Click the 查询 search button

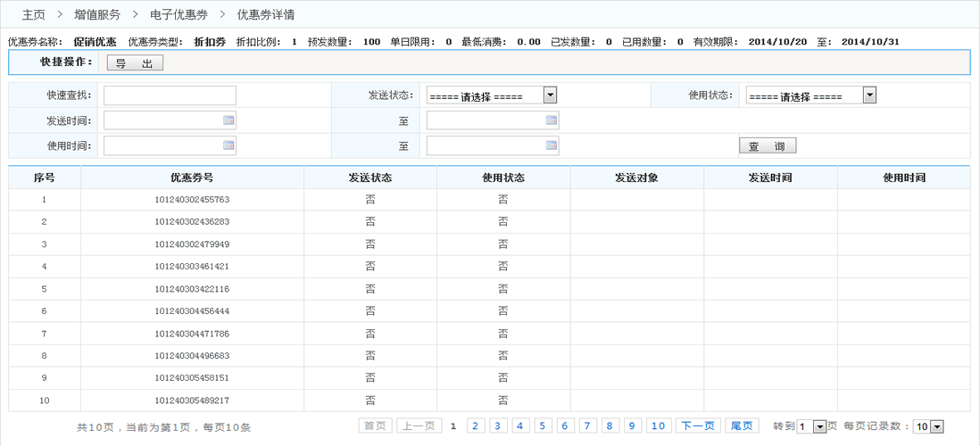pyautogui.click(x=767, y=145)
